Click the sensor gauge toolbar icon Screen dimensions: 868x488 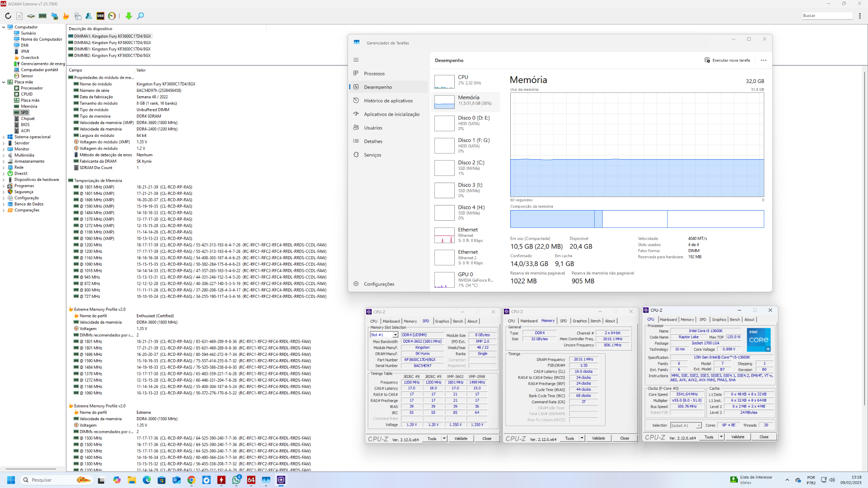coord(112,16)
